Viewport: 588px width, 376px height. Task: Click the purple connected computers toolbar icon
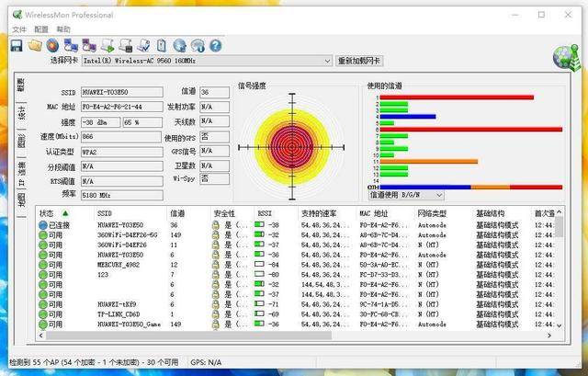click(x=89, y=46)
